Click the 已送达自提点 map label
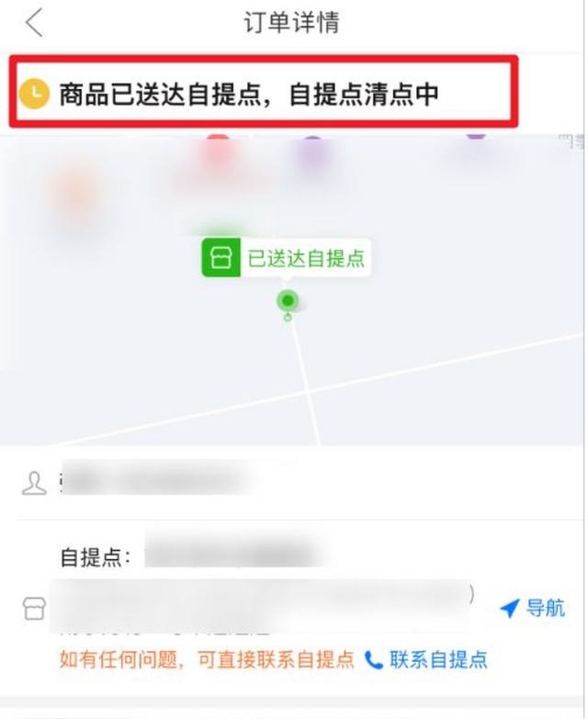 tap(306, 258)
